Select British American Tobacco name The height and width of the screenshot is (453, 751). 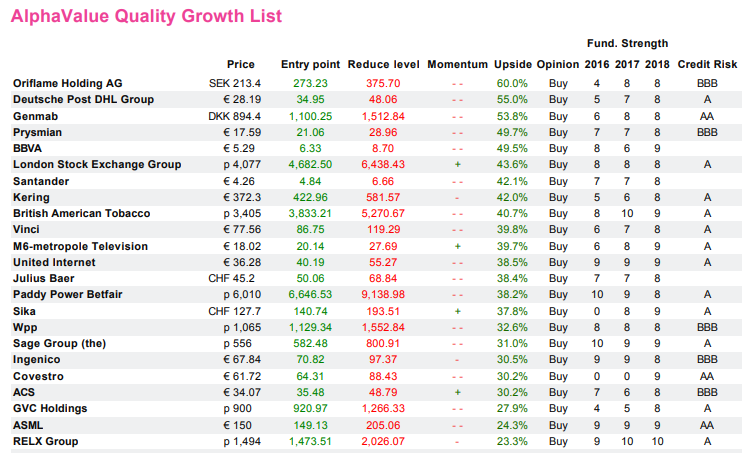pyautogui.click(x=81, y=214)
